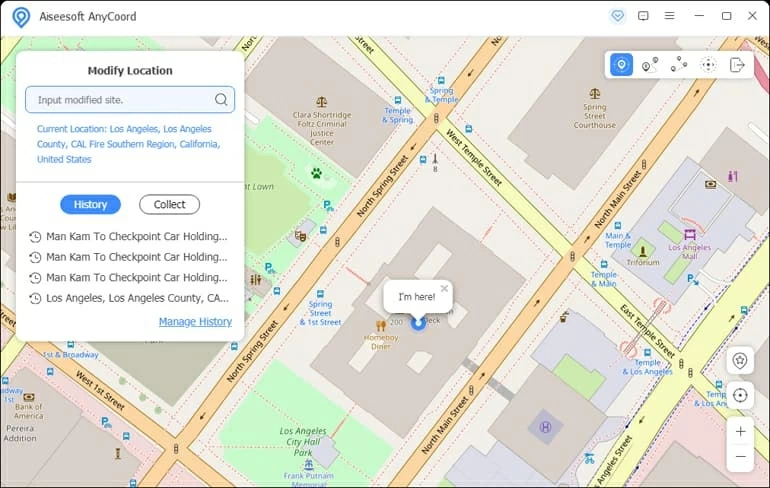
Task: Recenter map on current location
Action: 740,395
